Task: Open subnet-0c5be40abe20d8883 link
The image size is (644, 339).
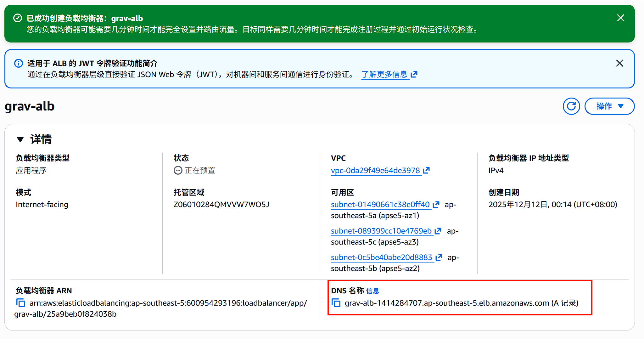Action: click(x=381, y=257)
